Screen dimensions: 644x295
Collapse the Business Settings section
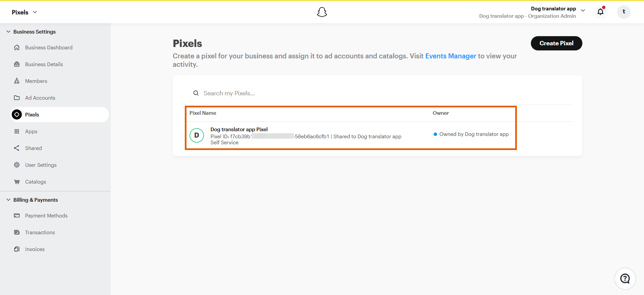pyautogui.click(x=8, y=32)
